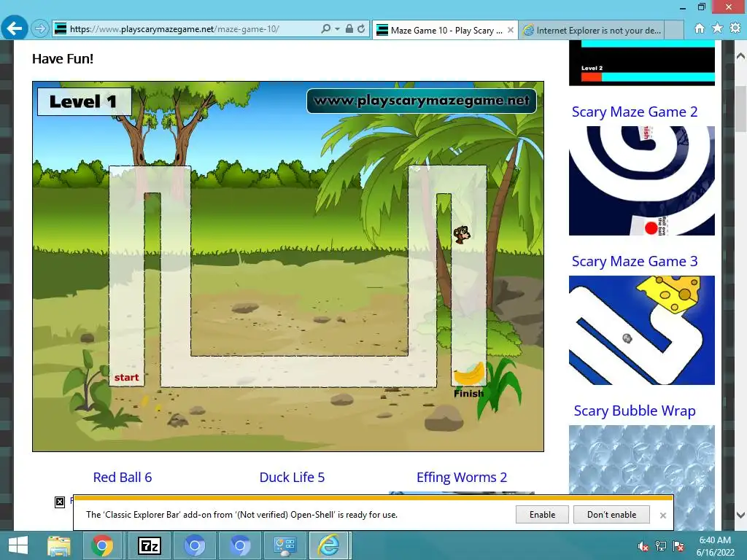Open the Scary Maze Game 2 link
747x560 pixels.
pyautogui.click(x=635, y=112)
